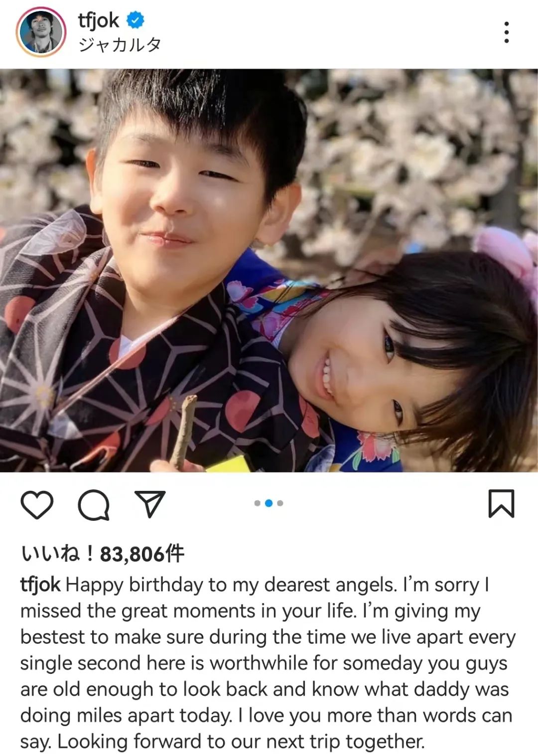Share post using paper plane icon
Viewport: 538px width, 756px height.
tap(150, 503)
